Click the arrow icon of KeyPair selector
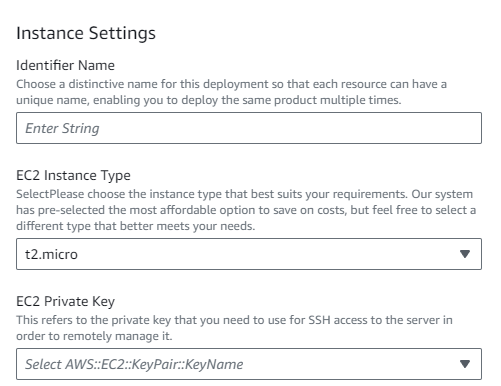 465,364
